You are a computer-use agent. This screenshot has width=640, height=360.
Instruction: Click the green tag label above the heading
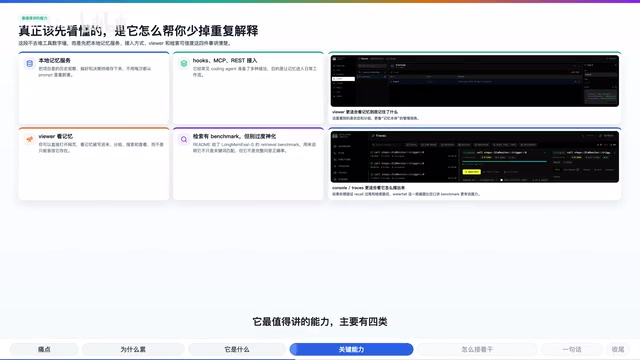click(34, 18)
